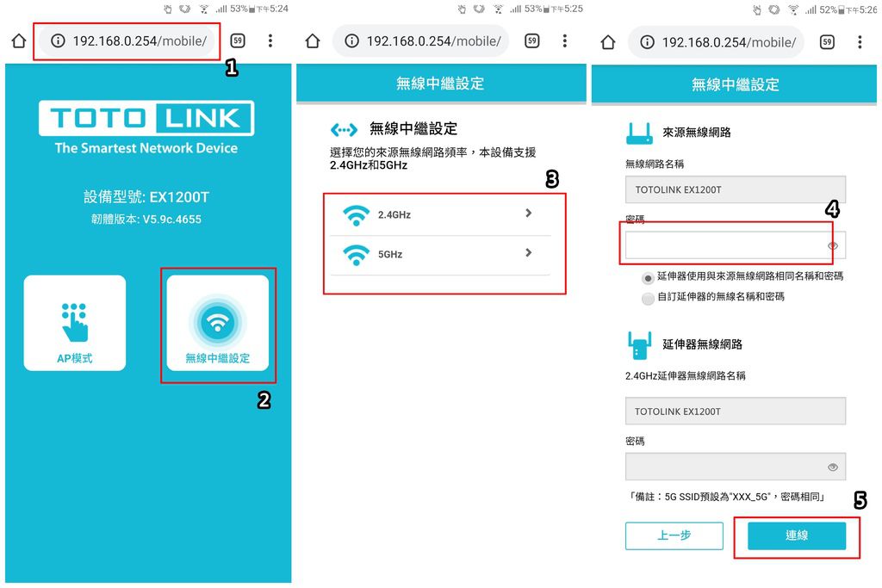The height and width of the screenshot is (588, 882).
Task: Click the 上一步 button
Action: tap(674, 535)
